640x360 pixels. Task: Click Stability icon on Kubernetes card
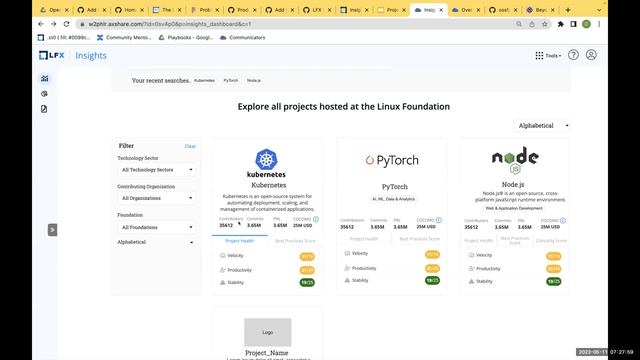(222, 282)
